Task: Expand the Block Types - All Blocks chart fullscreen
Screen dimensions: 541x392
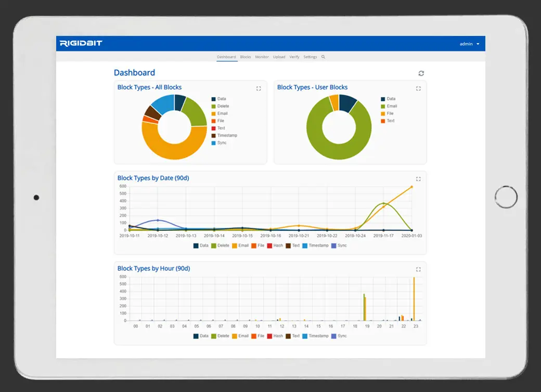Action: click(259, 88)
